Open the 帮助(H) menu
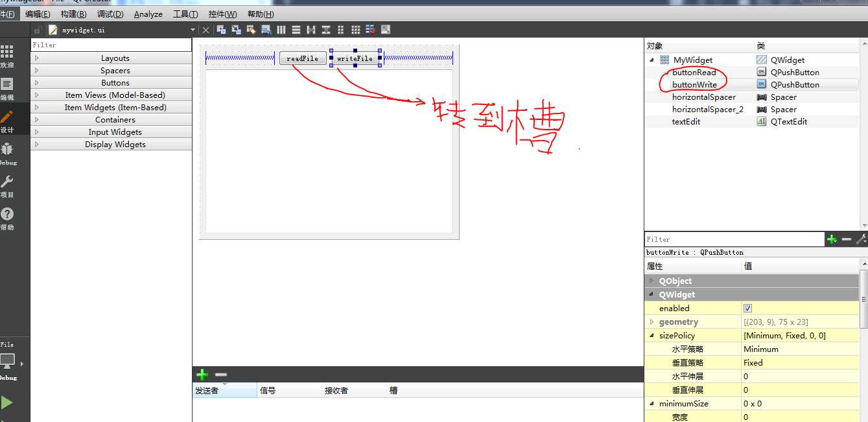 [261, 14]
